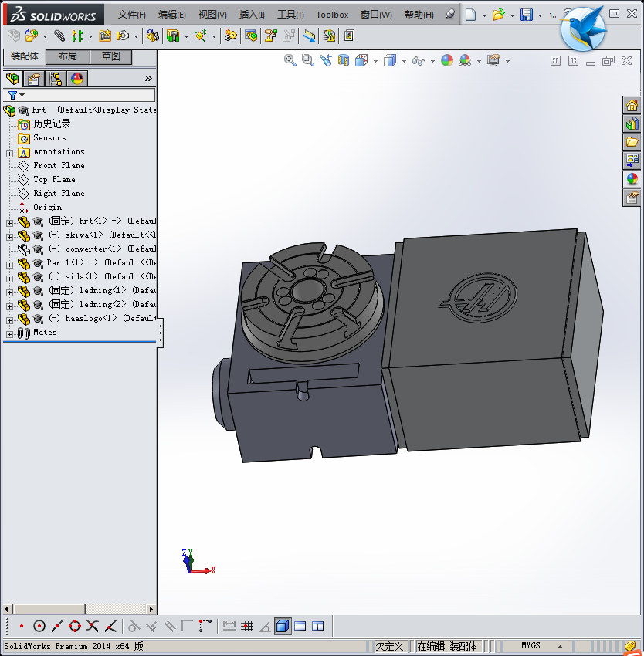Image resolution: width=644 pixels, height=656 pixels.
Task: Click the Section View icon
Action: [x=344, y=61]
